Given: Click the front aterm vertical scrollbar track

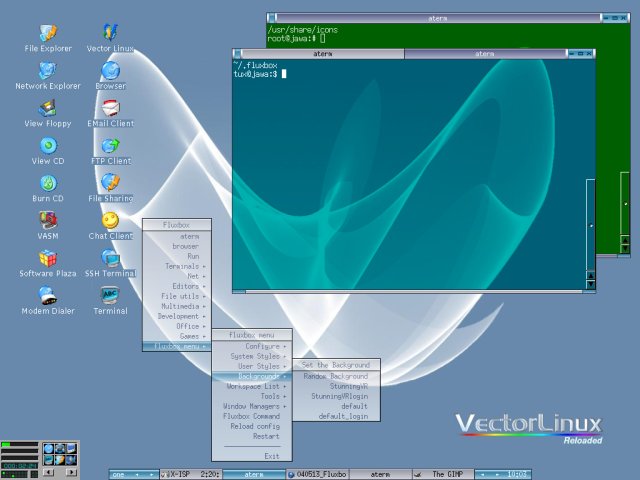Looking at the screenshot, I should [590, 224].
